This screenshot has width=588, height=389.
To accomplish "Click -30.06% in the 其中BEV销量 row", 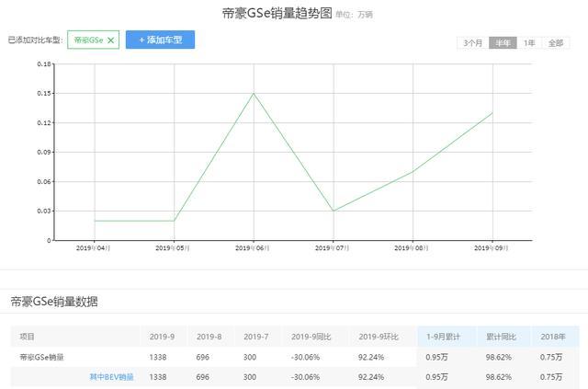I will coord(306,377).
